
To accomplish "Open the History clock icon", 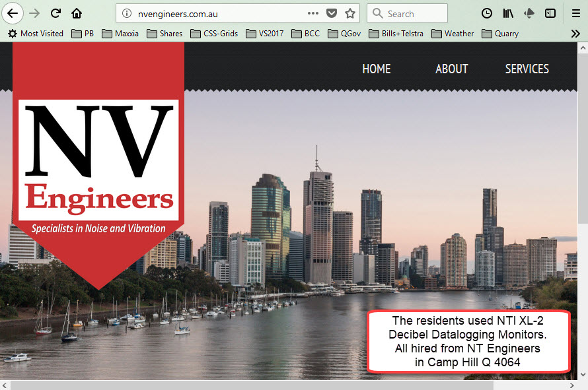I will (x=487, y=13).
